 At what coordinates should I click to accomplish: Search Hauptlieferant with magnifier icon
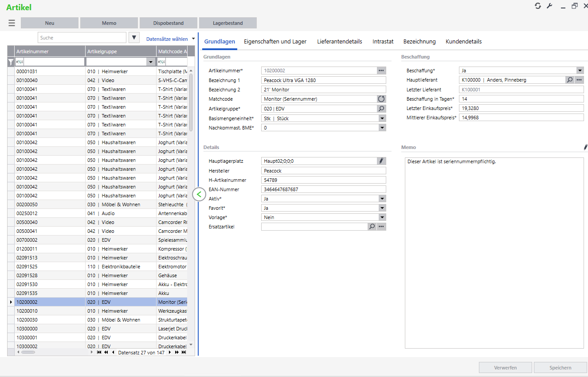click(570, 80)
